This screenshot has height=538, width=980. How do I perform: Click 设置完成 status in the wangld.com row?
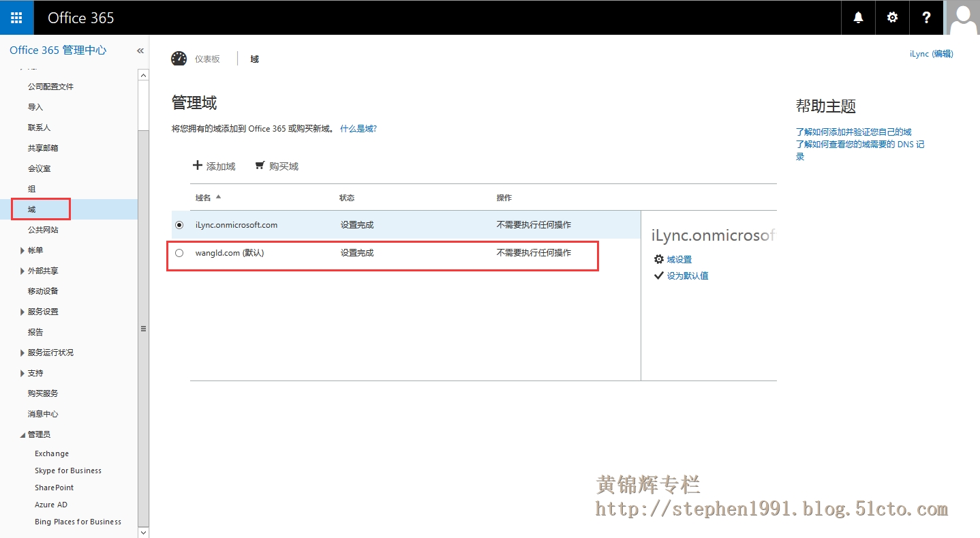pyautogui.click(x=357, y=253)
